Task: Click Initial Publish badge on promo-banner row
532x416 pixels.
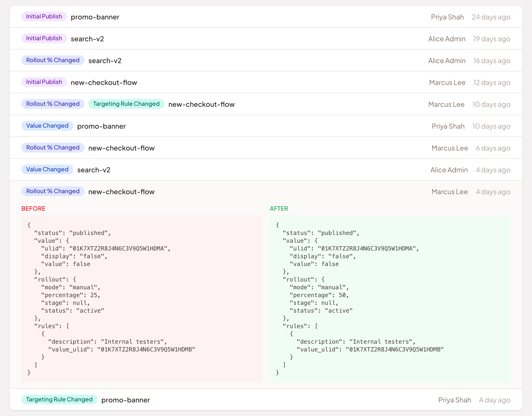Action: click(x=44, y=17)
